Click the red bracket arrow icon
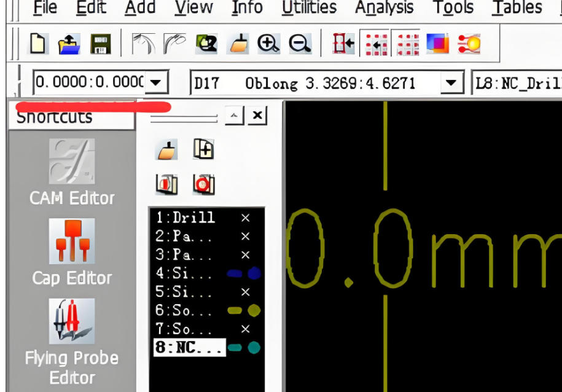 (343, 44)
